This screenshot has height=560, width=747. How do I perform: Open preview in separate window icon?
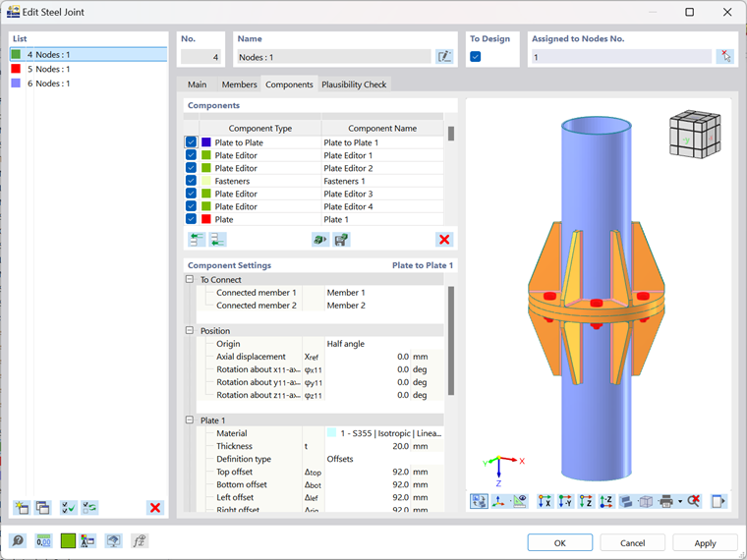(x=718, y=501)
